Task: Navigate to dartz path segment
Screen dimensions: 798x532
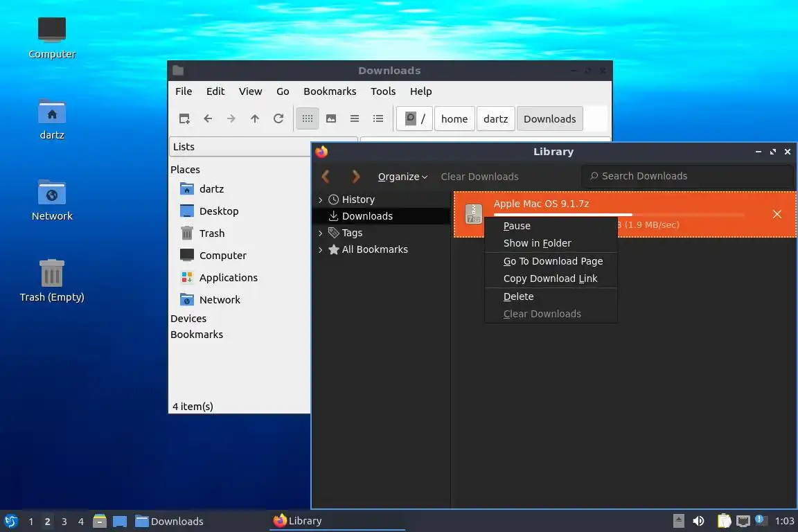Action: pos(496,118)
